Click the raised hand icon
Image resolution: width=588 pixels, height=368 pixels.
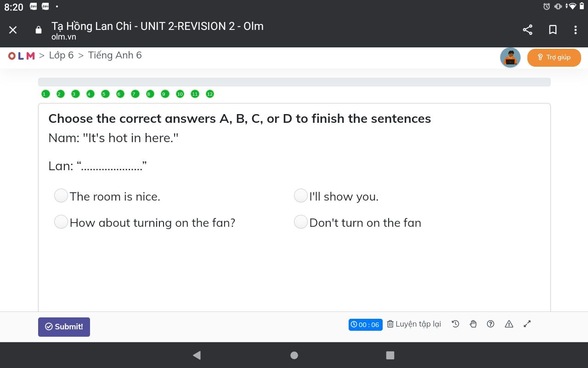pos(473,324)
